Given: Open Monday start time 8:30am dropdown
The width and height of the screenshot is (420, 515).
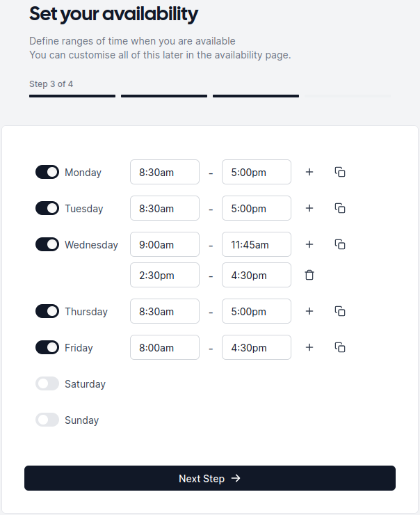Looking at the screenshot, I should click(165, 172).
